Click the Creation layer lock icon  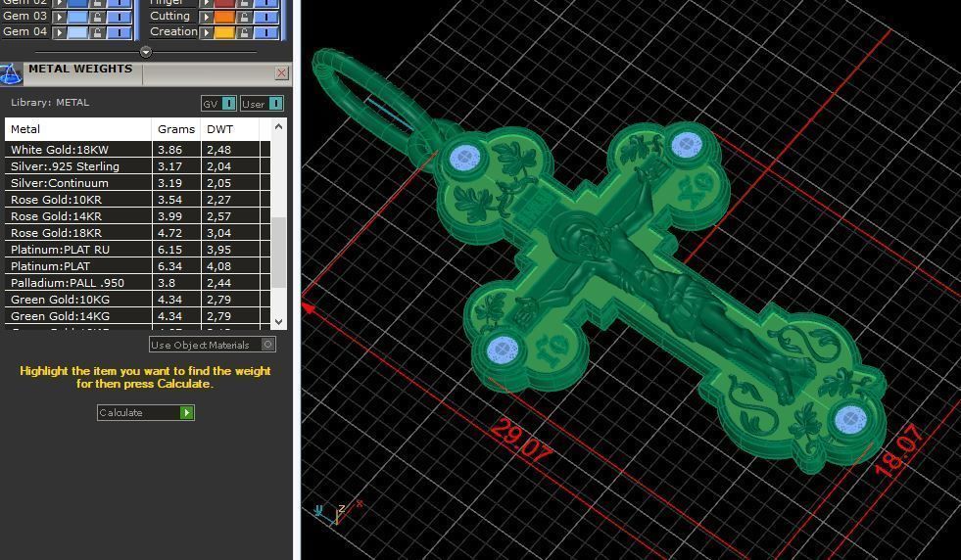[x=244, y=32]
